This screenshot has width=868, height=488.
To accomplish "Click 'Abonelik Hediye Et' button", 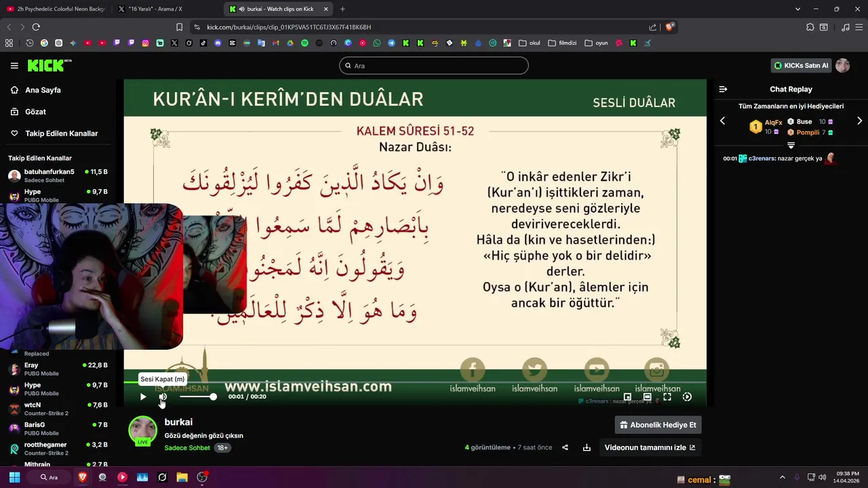I will click(658, 425).
